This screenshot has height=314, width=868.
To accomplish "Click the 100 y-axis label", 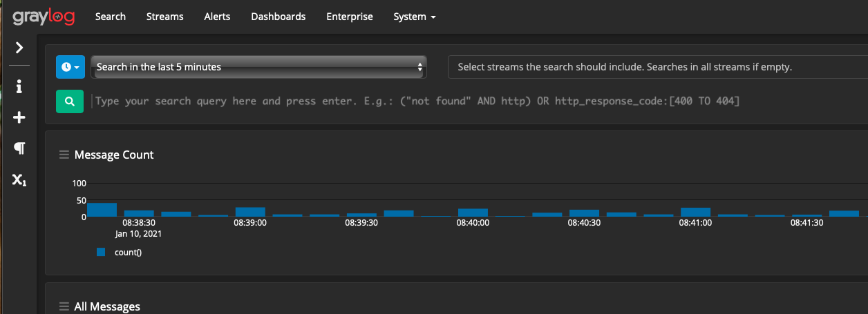I will coord(79,184).
